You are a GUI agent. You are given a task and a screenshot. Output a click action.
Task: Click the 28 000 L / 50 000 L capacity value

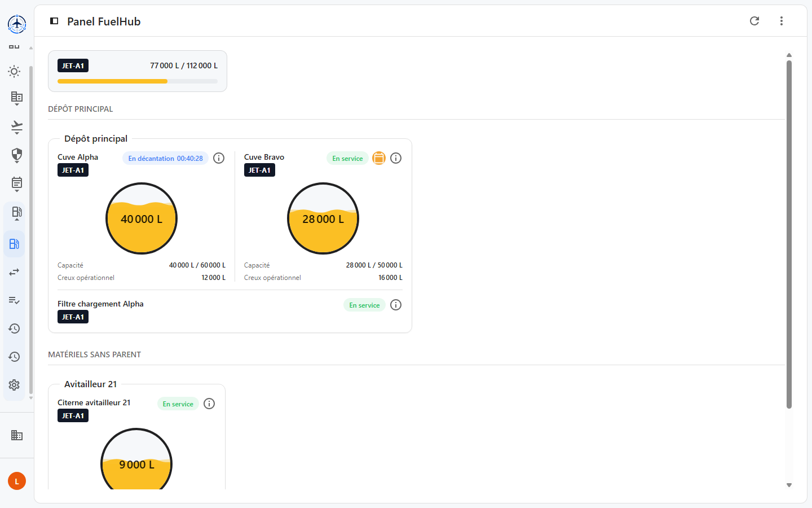click(x=374, y=265)
